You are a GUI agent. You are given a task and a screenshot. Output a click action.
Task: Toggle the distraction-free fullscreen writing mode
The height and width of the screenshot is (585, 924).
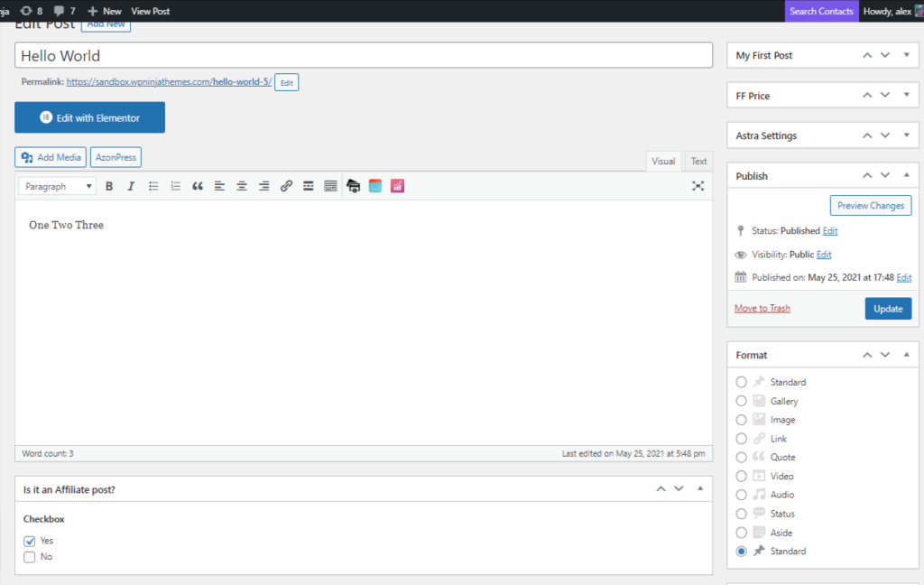click(x=698, y=186)
